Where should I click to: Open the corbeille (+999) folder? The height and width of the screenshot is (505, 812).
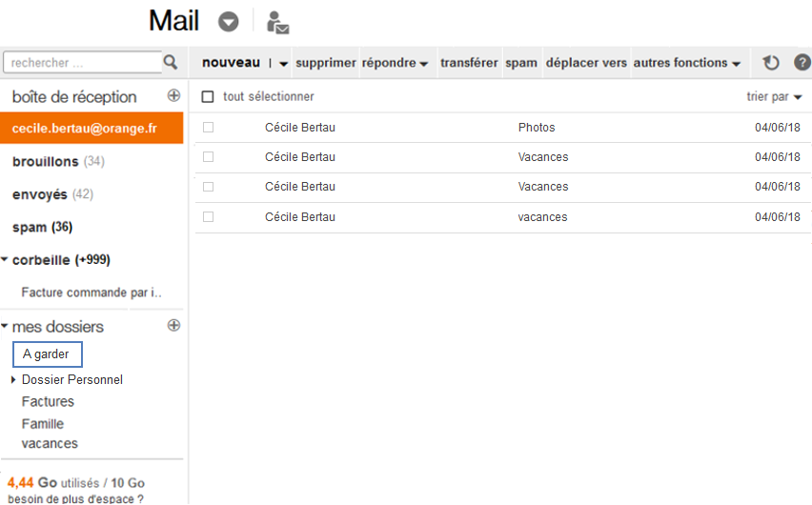click(x=61, y=259)
